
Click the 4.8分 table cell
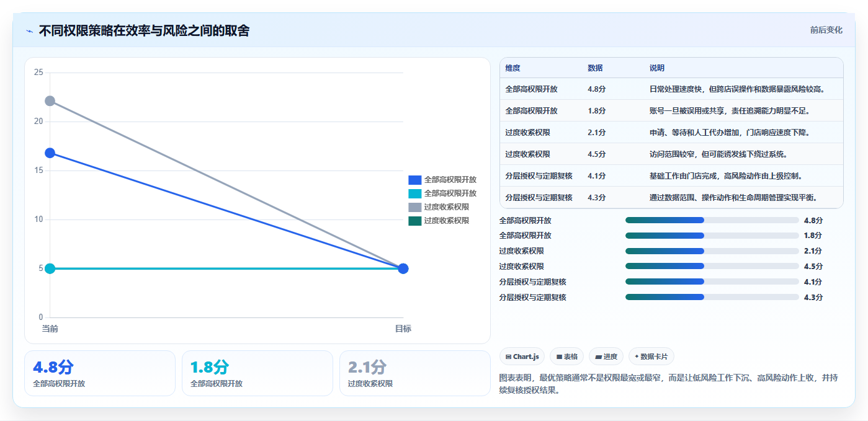tap(597, 89)
